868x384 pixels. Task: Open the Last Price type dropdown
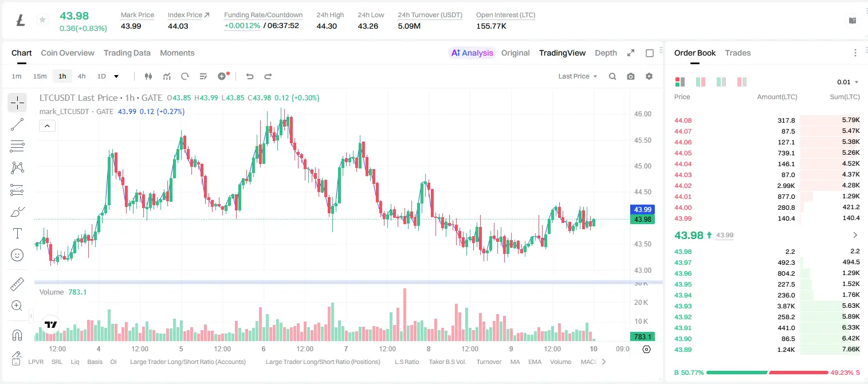(x=578, y=76)
